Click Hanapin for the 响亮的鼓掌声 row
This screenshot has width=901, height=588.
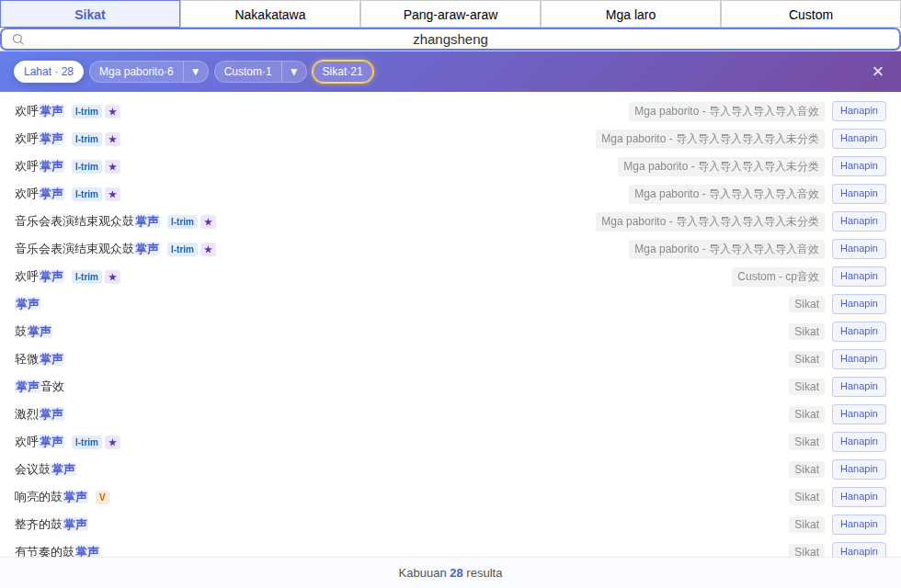(x=859, y=497)
